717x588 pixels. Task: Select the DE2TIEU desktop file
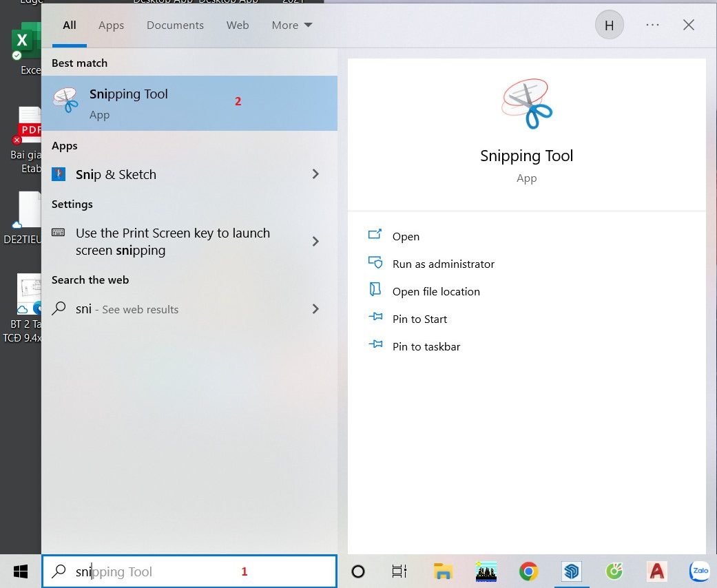tap(24, 218)
